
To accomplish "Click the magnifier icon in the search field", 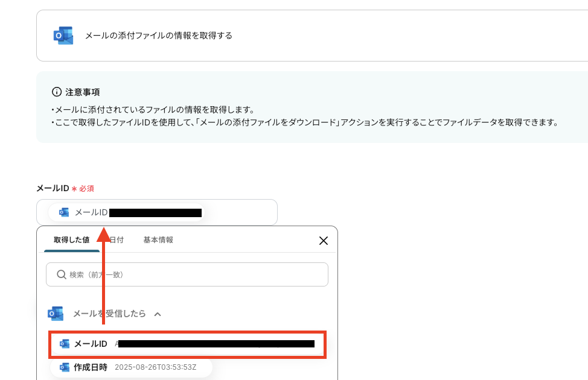I will click(x=61, y=274).
